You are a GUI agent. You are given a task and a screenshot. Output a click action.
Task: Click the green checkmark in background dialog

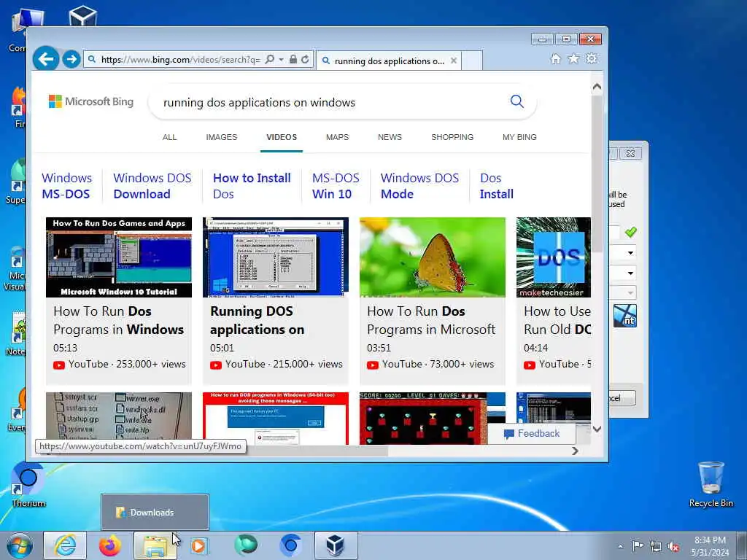point(631,232)
